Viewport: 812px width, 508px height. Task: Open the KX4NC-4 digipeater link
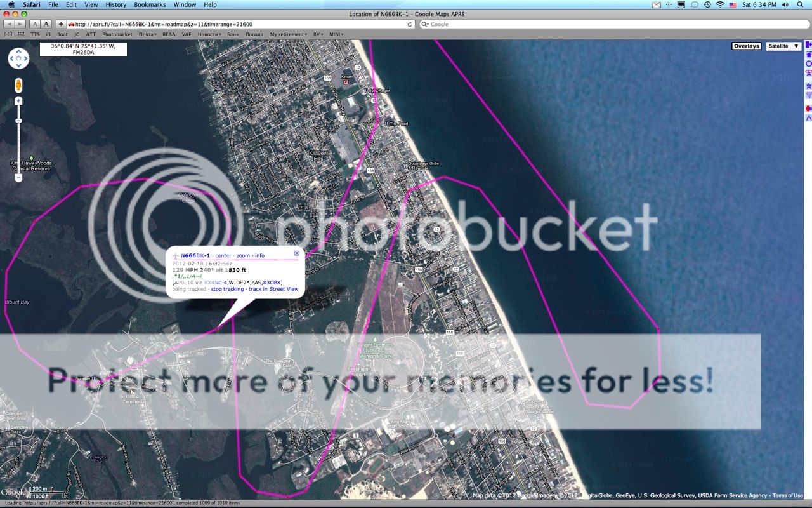point(216,283)
